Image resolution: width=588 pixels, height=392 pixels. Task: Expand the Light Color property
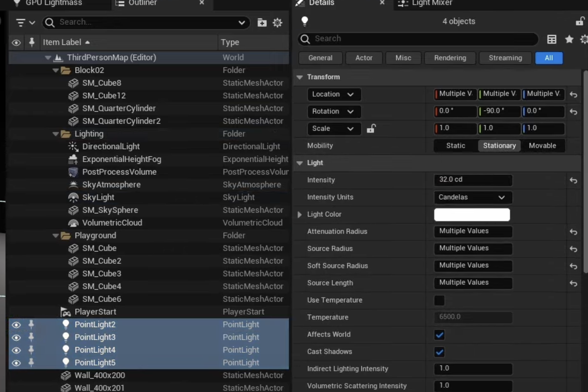click(300, 214)
